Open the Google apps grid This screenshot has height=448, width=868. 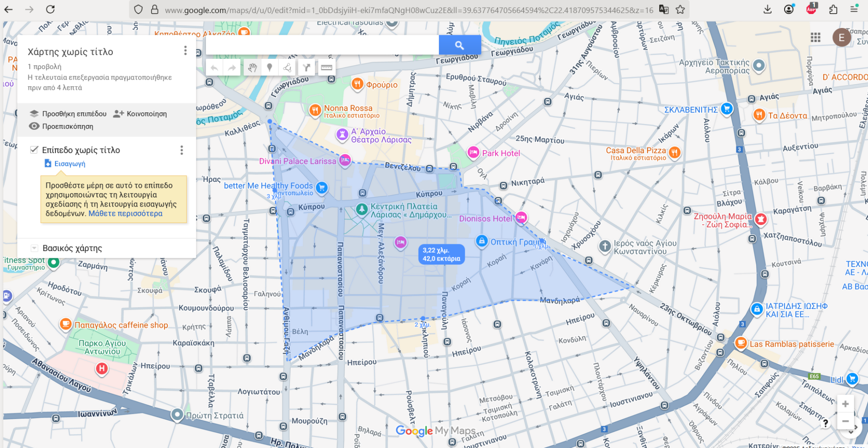tap(815, 37)
